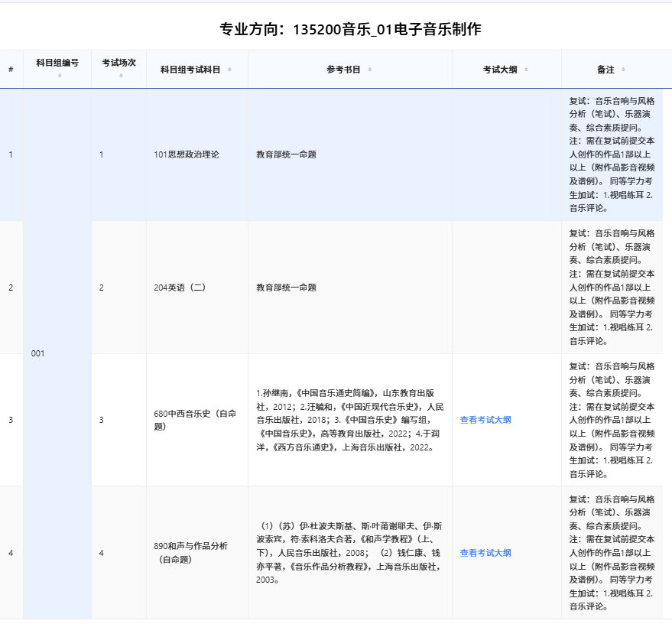Viewport: 672px width, 624px height.
Task: Click 教育部统一命题 in the 101思想政治理论 row
Action: (x=287, y=154)
